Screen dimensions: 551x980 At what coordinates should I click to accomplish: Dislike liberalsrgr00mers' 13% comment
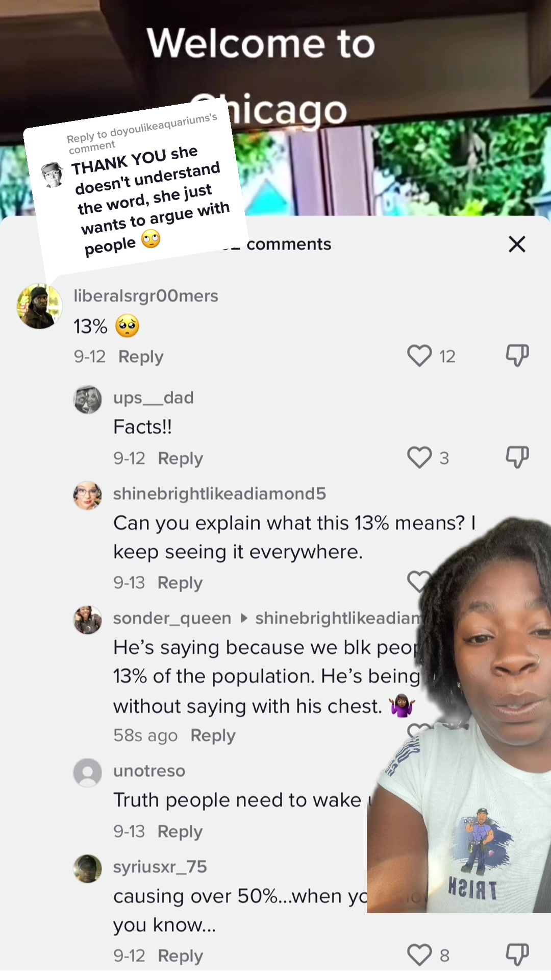tap(517, 355)
